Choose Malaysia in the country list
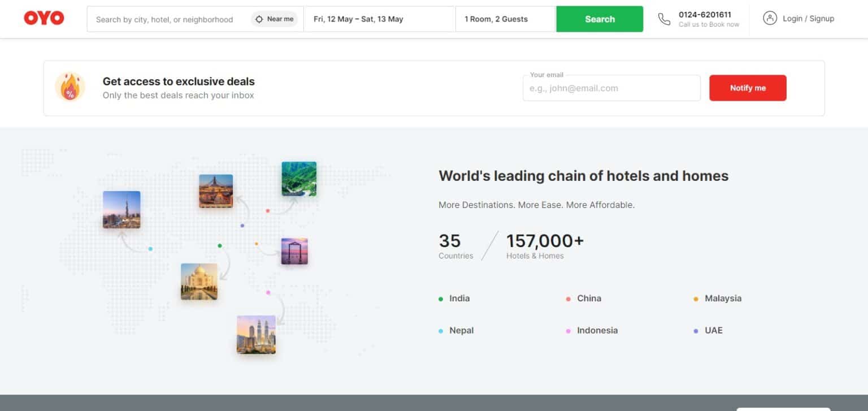The image size is (868, 411). click(722, 298)
